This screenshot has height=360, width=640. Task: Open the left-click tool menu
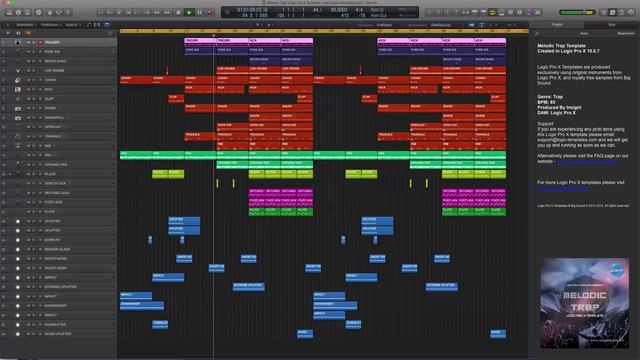258,25
